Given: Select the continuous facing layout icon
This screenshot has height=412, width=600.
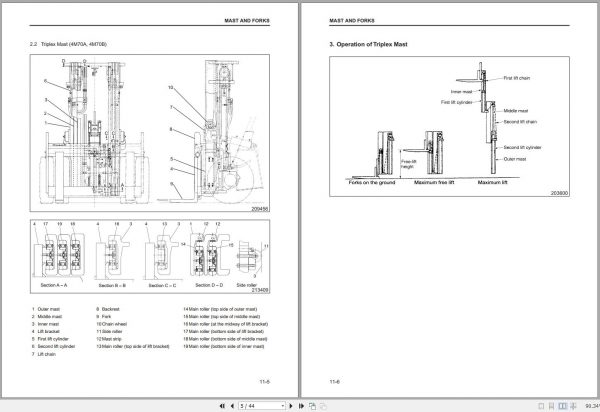Looking at the screenshot, I should click(x=573, y=406).
